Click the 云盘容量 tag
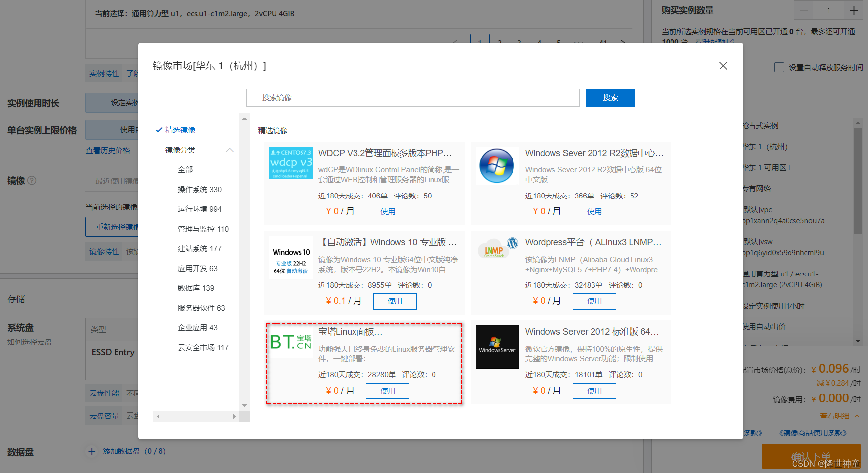The height and width of the screenshot is (473, 868). coord(104,416)
